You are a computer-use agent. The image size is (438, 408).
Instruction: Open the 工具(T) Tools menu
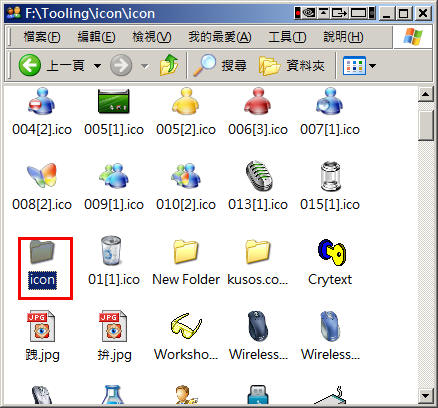(287, 37)
